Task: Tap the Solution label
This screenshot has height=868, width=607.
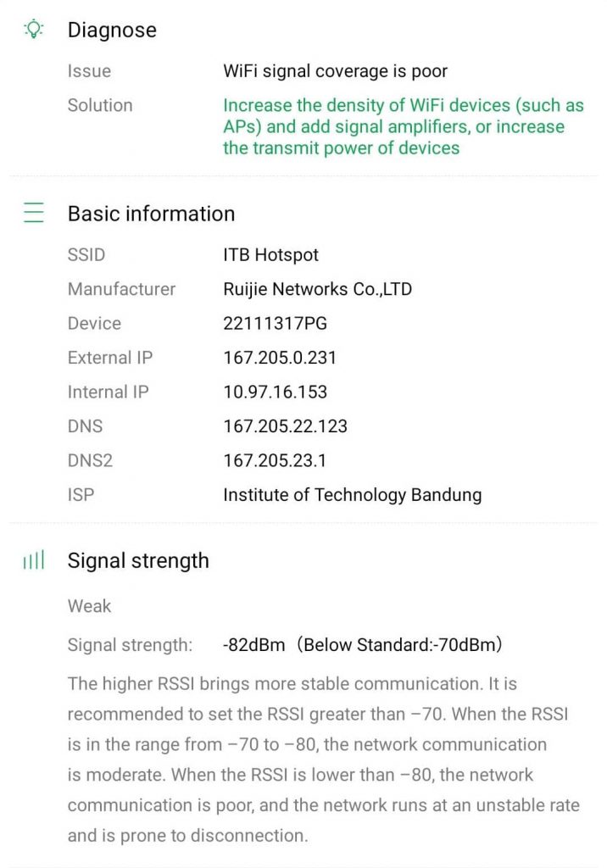Action: click(x=100, y=105)
